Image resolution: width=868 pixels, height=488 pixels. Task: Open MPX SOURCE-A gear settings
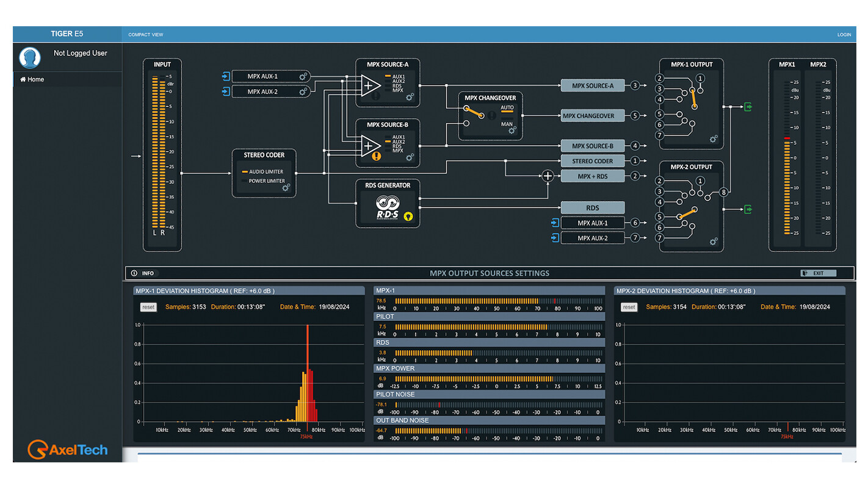(x=410, y=96)
